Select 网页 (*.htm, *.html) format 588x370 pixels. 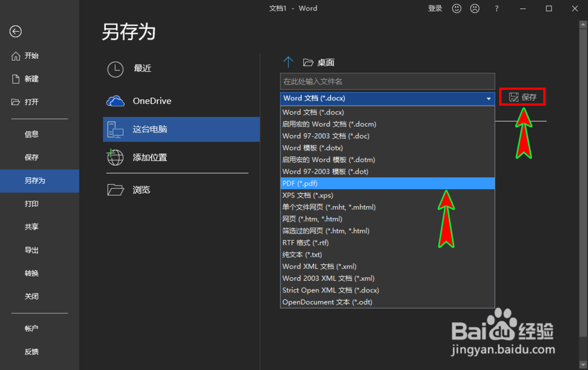(387, 218)
